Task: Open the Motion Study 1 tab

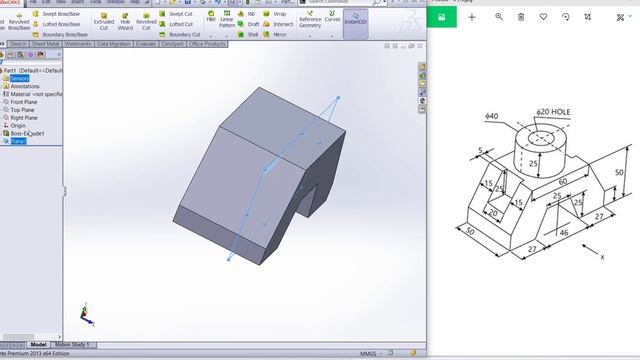Action: click(74, 345)
